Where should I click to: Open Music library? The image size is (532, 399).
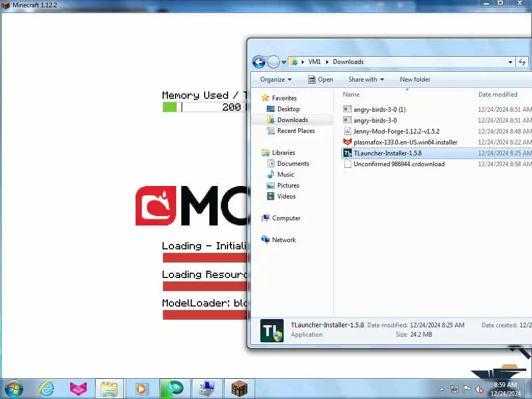(x=285, y=175)
